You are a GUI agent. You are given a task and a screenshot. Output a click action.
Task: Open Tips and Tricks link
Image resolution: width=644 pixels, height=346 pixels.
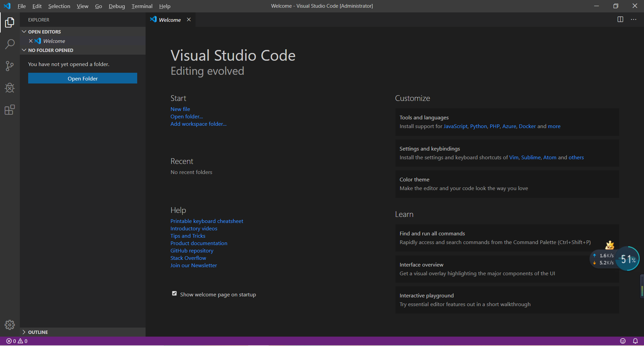188,236
